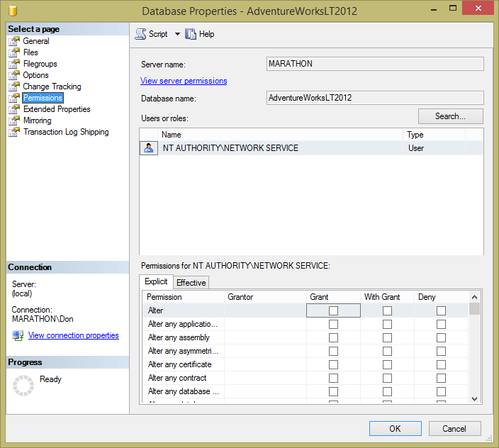
Task: Confirm with the OK button
Action: (x=396, y=429)
